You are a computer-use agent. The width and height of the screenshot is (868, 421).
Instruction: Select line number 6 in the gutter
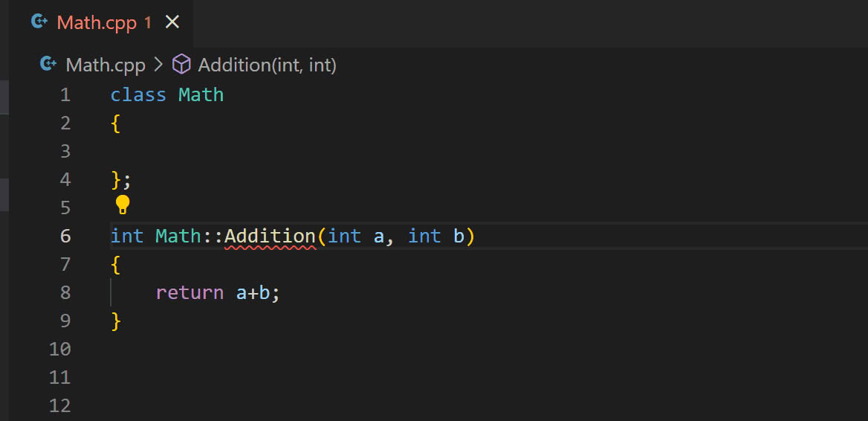(x=65, y=236)
